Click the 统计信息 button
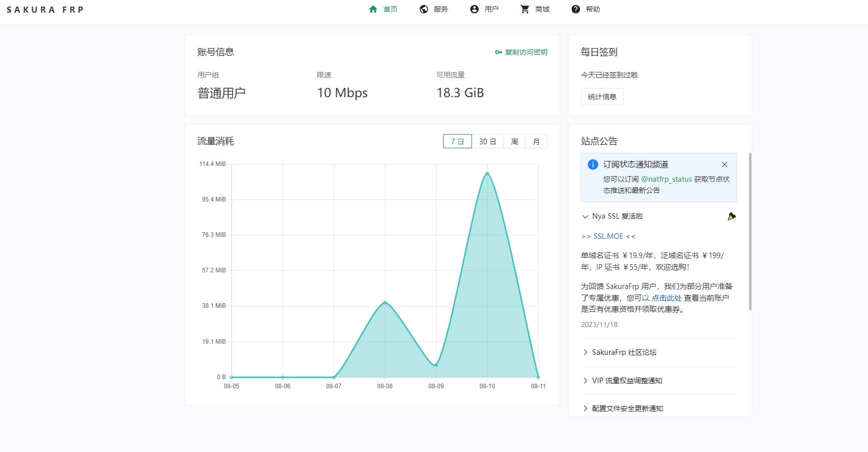 coord(602,97)
